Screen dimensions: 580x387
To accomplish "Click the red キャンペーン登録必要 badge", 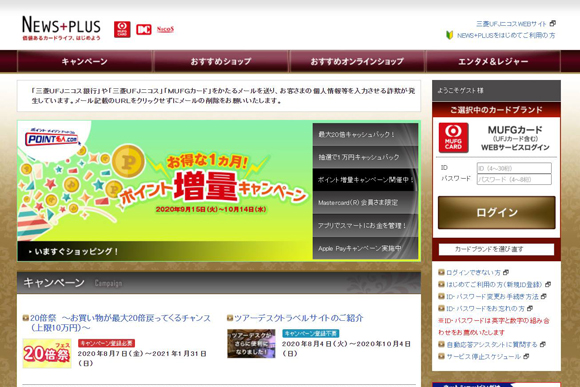I will click(x=106, y=343).
